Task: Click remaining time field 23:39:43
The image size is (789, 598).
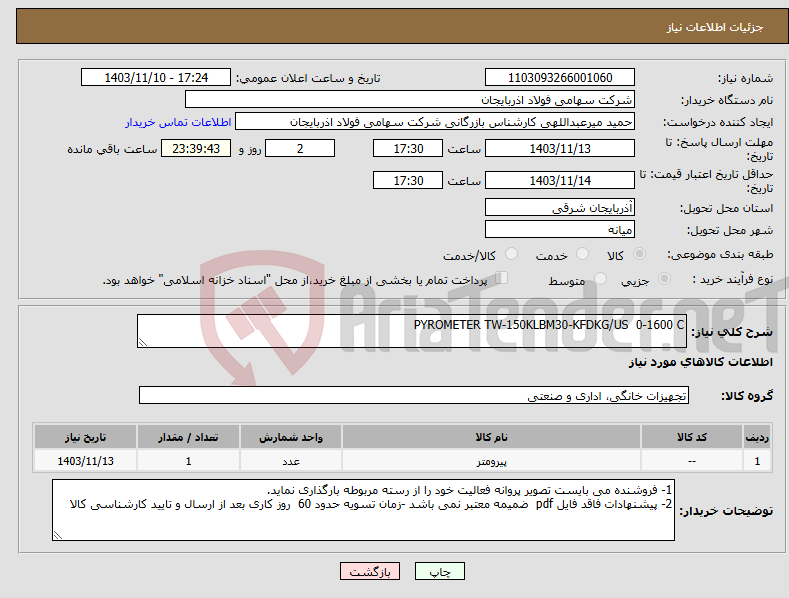Action: [196, 148]
